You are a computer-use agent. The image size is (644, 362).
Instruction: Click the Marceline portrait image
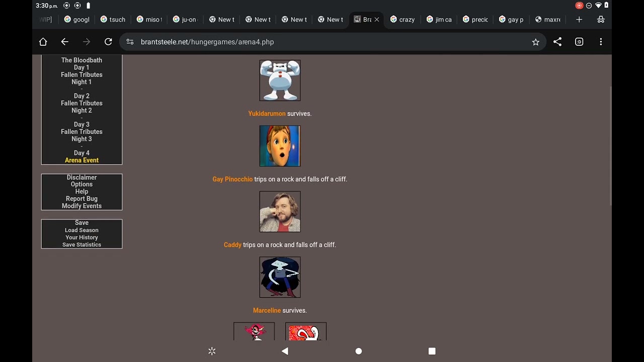[x=280, y=277]
